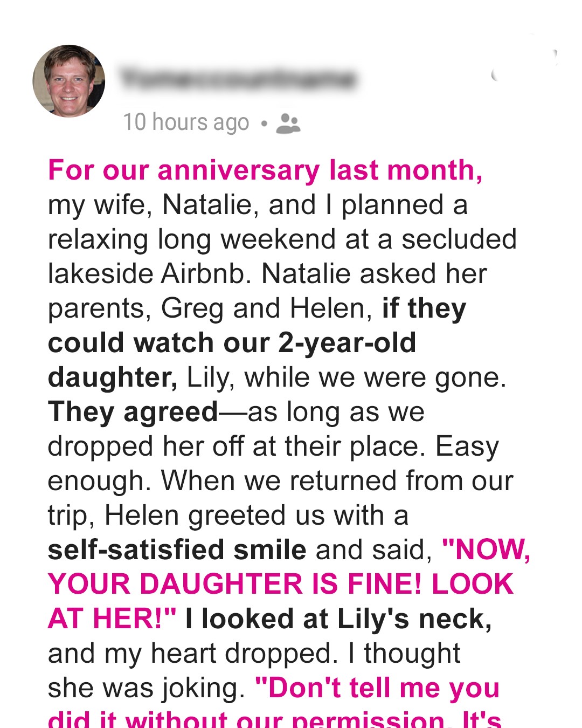Click the bold "They agreed" text

(133, 412)
